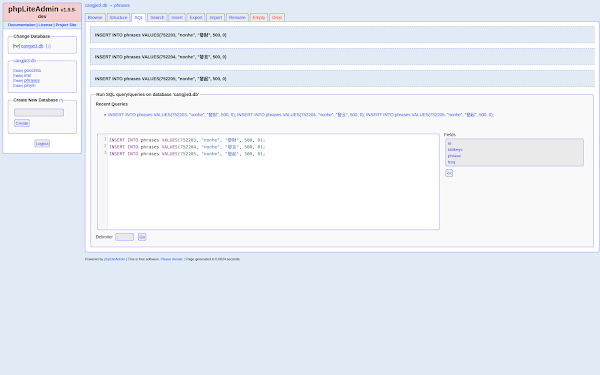Switch to the Structure tab
The width and height of the screenshot is (600, 375).
point(118,18)
